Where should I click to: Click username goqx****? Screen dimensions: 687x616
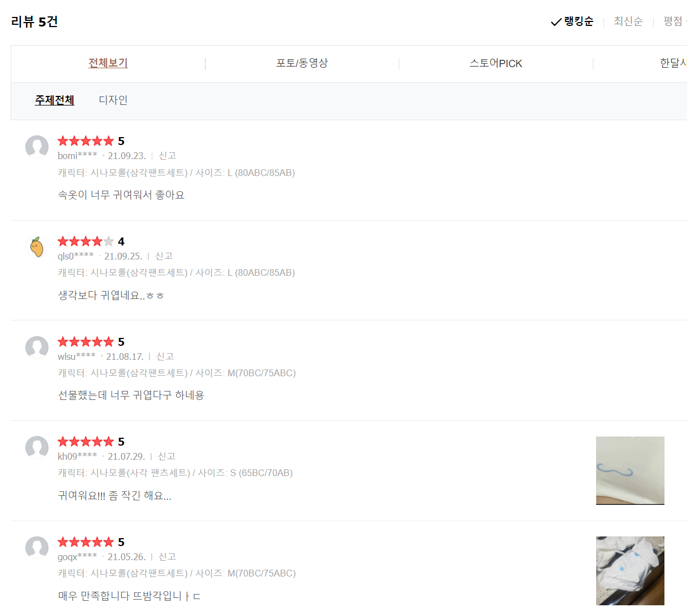77,557
